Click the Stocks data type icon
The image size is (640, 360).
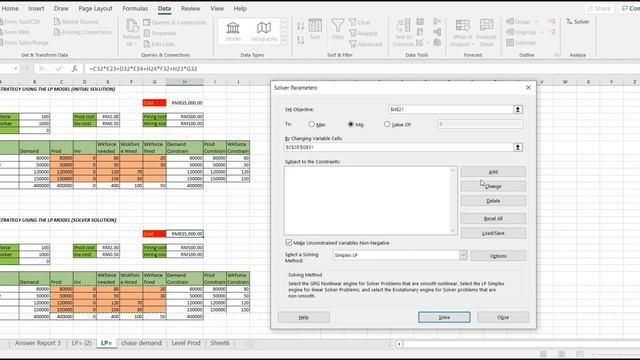click(233, 28)
